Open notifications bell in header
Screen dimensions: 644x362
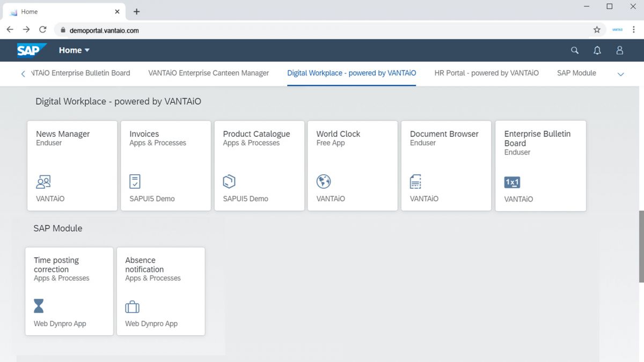(x=597, y=50)
